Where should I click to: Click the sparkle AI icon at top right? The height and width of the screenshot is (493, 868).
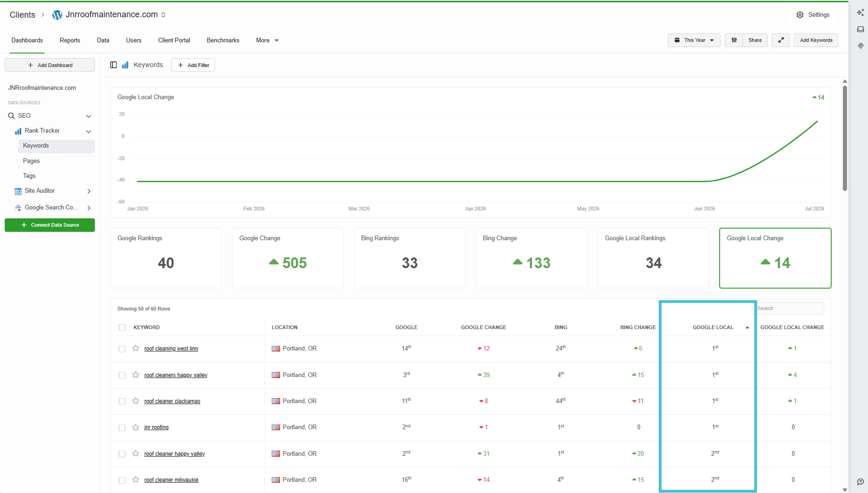tap(861, 13)
